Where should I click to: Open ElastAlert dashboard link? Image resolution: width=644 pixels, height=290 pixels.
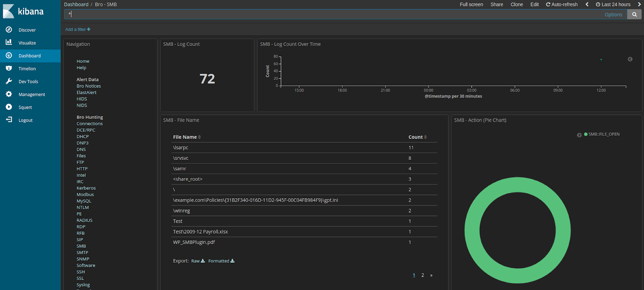(87, 93)
